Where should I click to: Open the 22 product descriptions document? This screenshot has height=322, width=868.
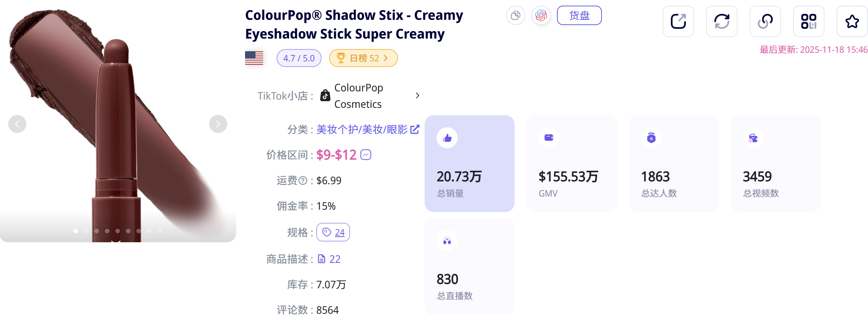click(329, 259)
